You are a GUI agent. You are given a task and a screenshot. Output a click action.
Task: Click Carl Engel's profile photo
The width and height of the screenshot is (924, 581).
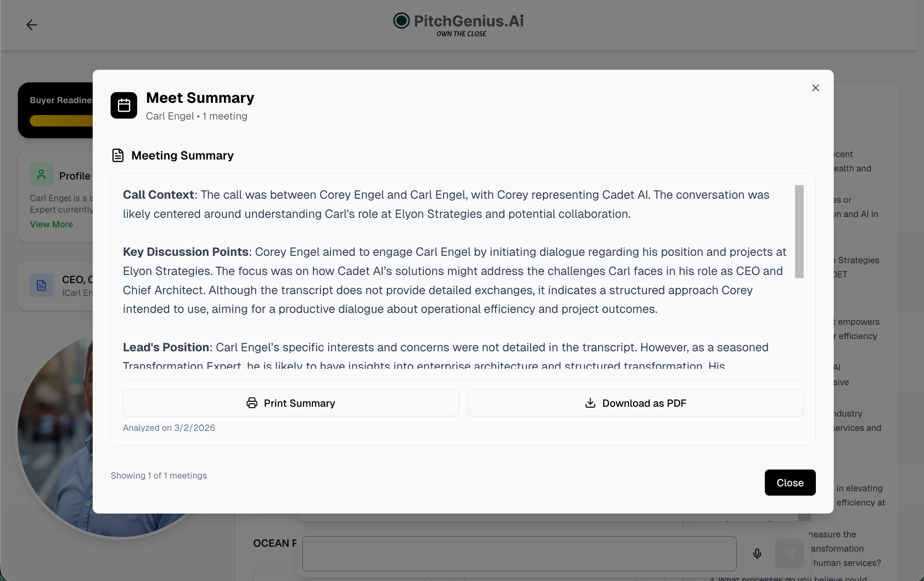click(55, 437)
